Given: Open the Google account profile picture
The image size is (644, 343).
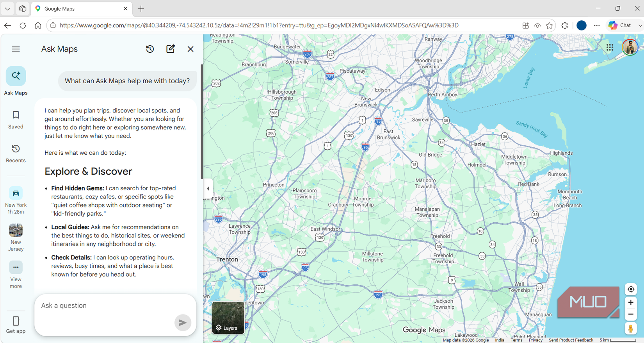Looking at the screenshot, I should point(630,47).
